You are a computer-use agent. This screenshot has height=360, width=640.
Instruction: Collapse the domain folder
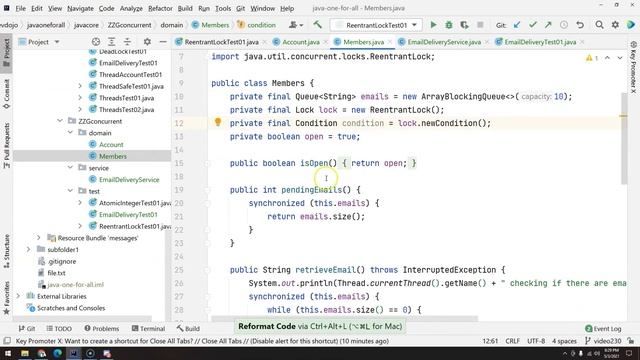coord(70,133)
